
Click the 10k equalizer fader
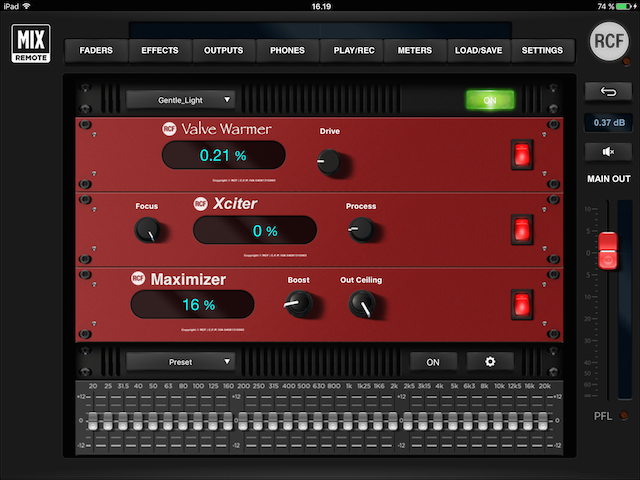tap(498, 421)
